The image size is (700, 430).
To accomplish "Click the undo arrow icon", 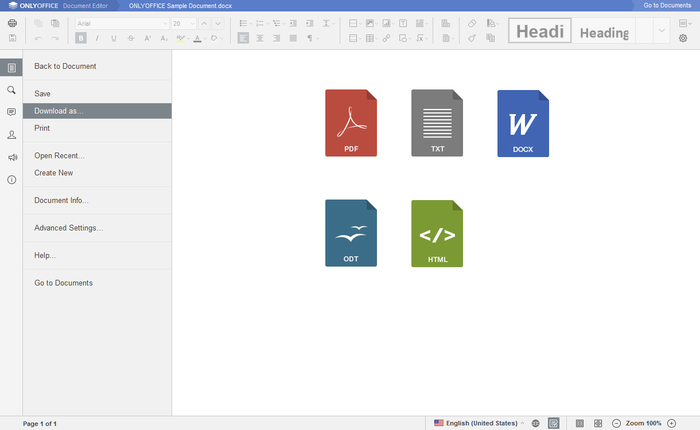I will [38, 38].
